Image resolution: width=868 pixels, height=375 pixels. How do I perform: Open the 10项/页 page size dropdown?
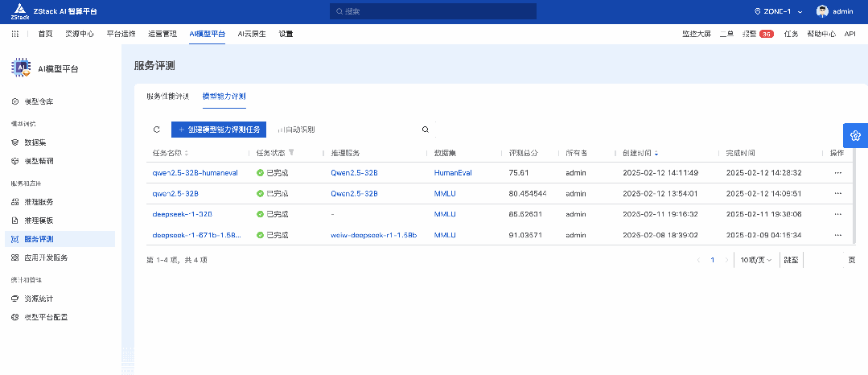(755, 260)
